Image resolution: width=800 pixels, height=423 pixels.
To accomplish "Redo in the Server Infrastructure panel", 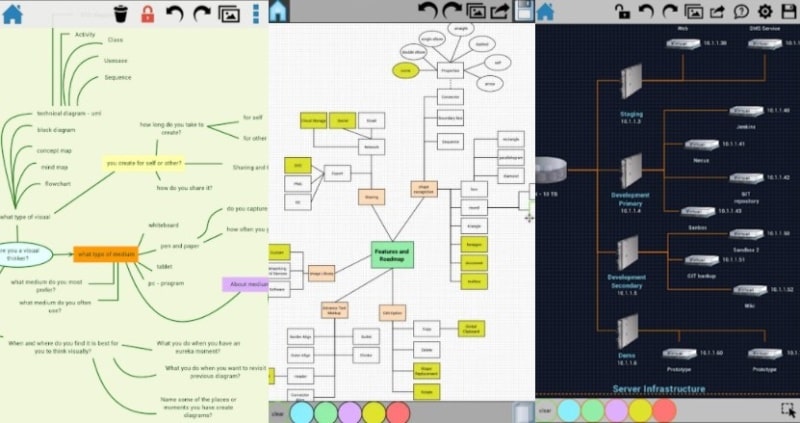I will click(669, 11).
